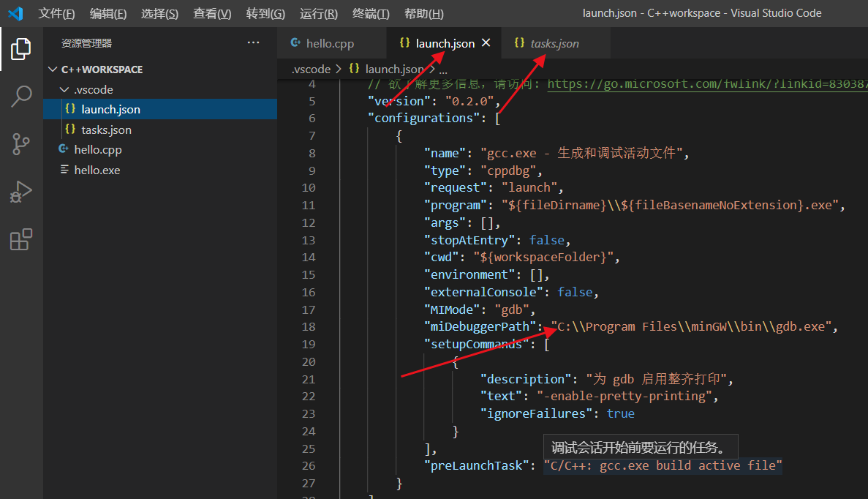Click the "setupCommands" key text
The height and width of the screenshot is (499, 868).
tap(477, 344)
